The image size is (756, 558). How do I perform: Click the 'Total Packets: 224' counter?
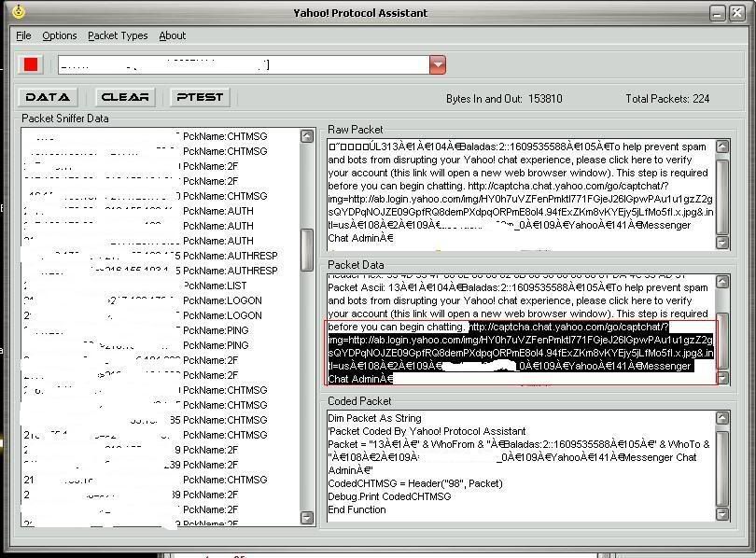tap(667, 99)
